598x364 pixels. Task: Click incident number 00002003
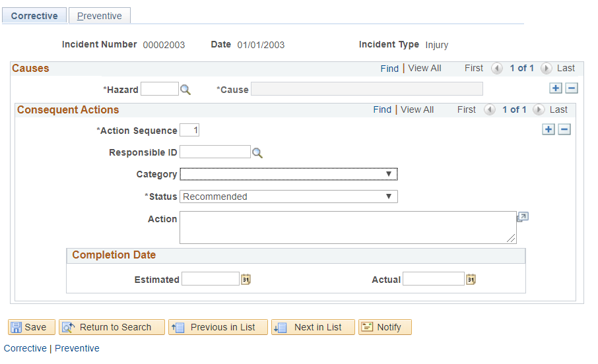pyautogui.click(x=164, y=45)
